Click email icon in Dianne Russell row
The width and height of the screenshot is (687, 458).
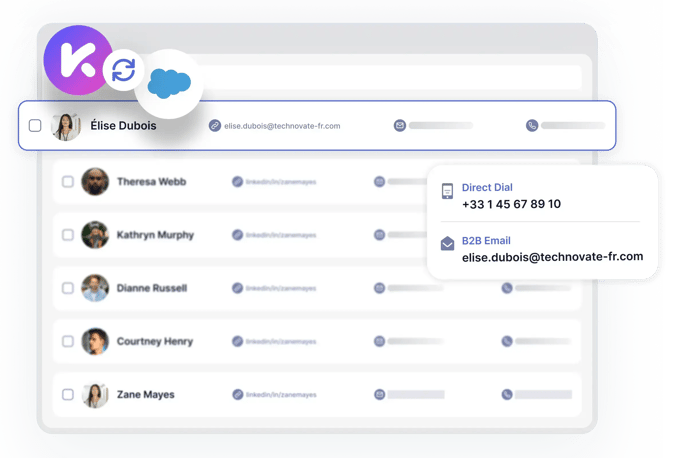pyautogui.click(x=379, y=288)
